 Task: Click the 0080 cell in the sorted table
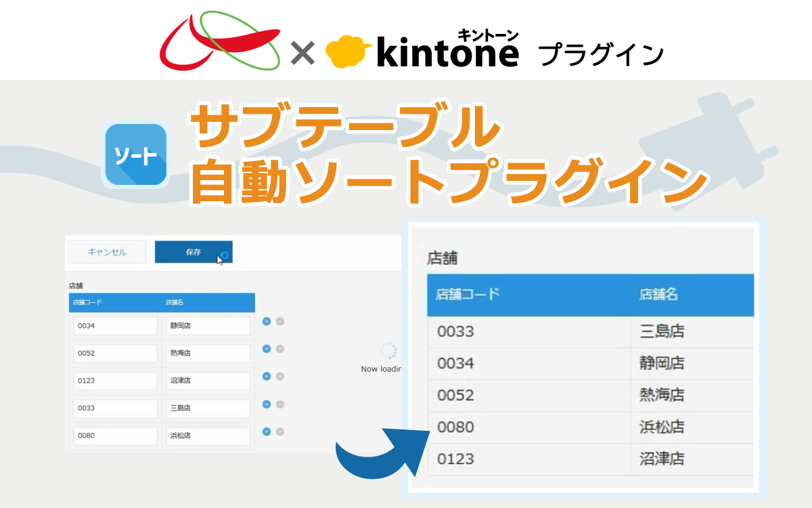(529, 427)
